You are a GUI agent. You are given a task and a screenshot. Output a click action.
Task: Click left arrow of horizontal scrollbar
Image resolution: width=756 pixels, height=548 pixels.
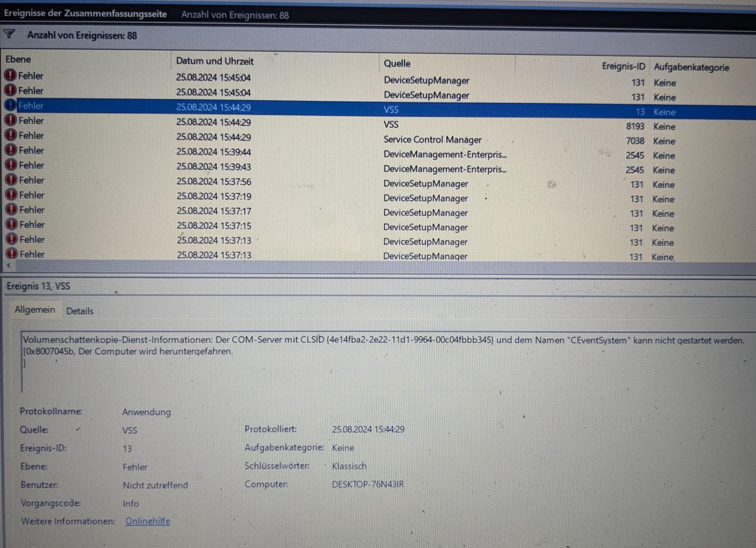point(9,265)
